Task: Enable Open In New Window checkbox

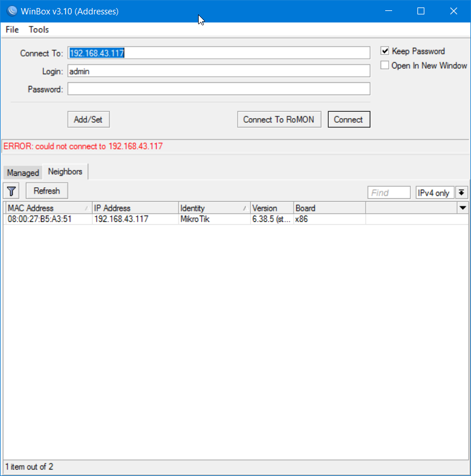Action: point(385,65)
